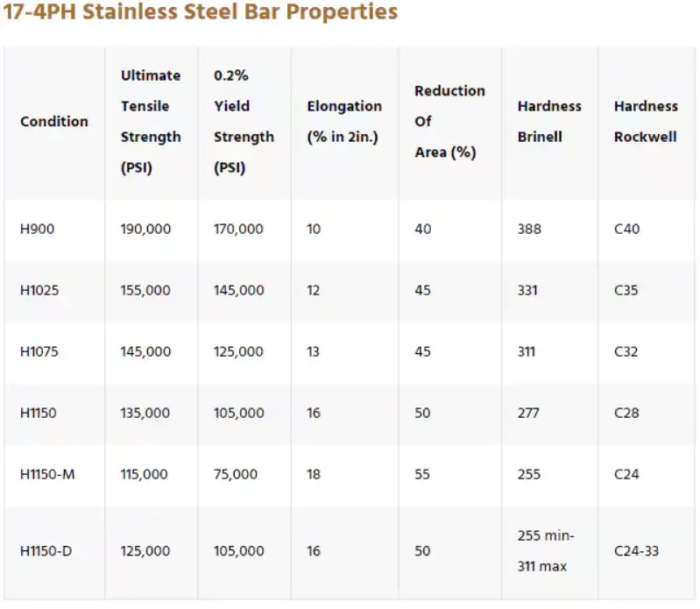
Task: Click the '0.2% Yield Strength (PSI)' header
Action: 244,122
